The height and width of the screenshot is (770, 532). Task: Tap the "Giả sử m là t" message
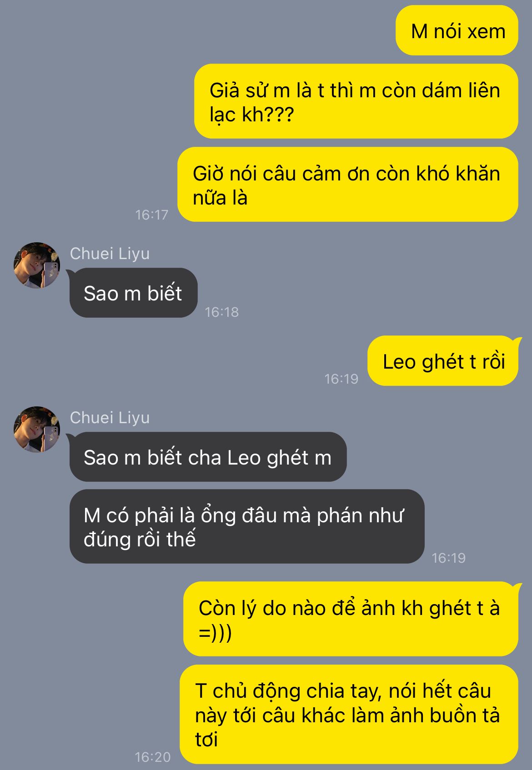coord(356,101)
